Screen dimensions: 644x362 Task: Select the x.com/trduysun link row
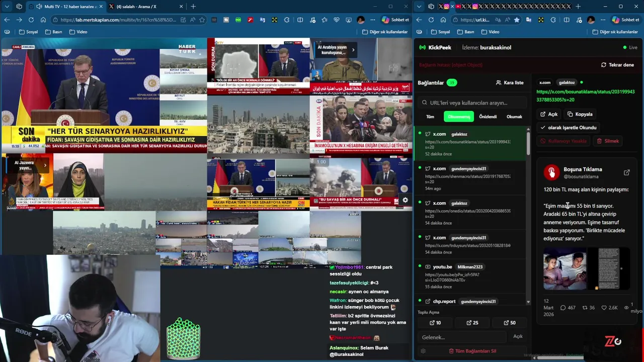coord(469,244)
